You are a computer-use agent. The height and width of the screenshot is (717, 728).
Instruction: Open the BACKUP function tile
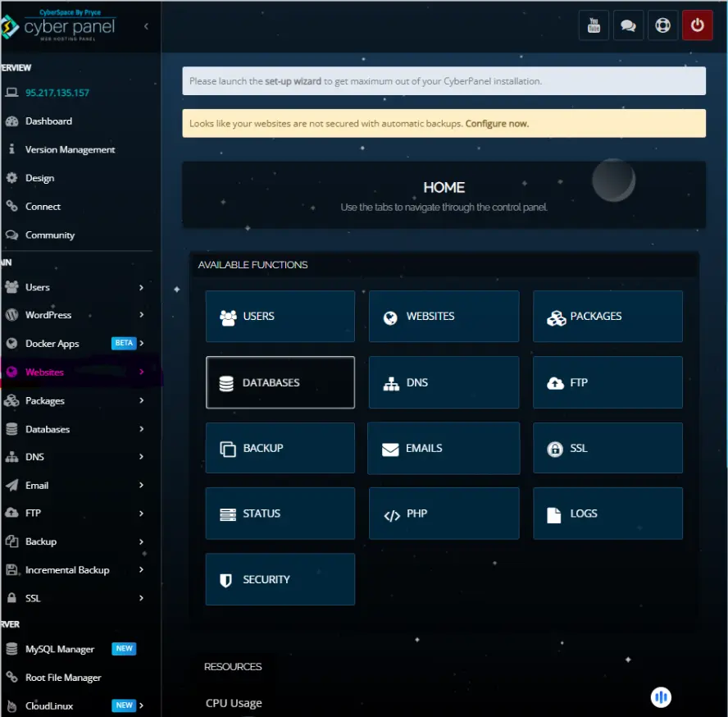pyautogui.click(x=280, y=448)
